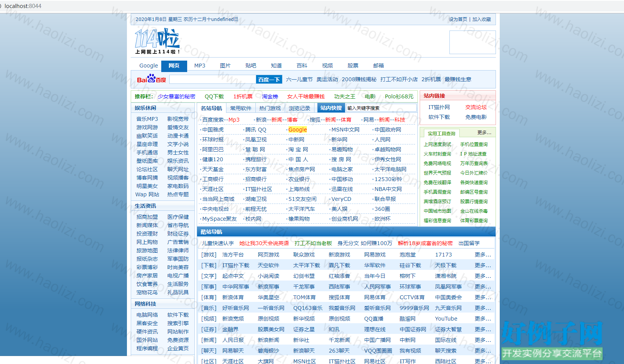
Task: Switch to the 网页 search tab
Action: coord(174,66)
